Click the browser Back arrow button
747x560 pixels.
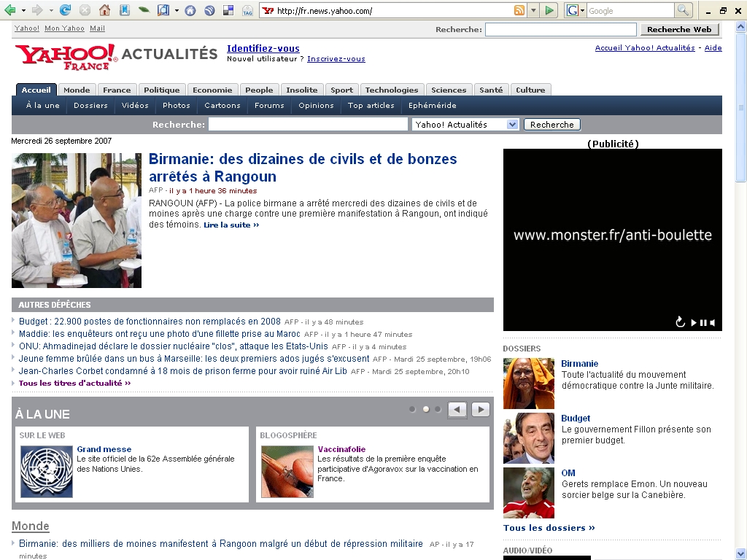point(10,10)
